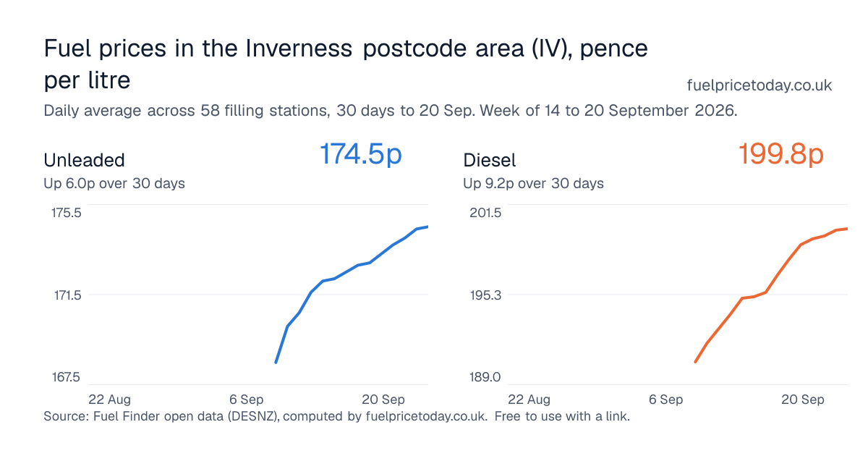Select the 'Up 9.2p over 30 days' note

tap(534, 183)
